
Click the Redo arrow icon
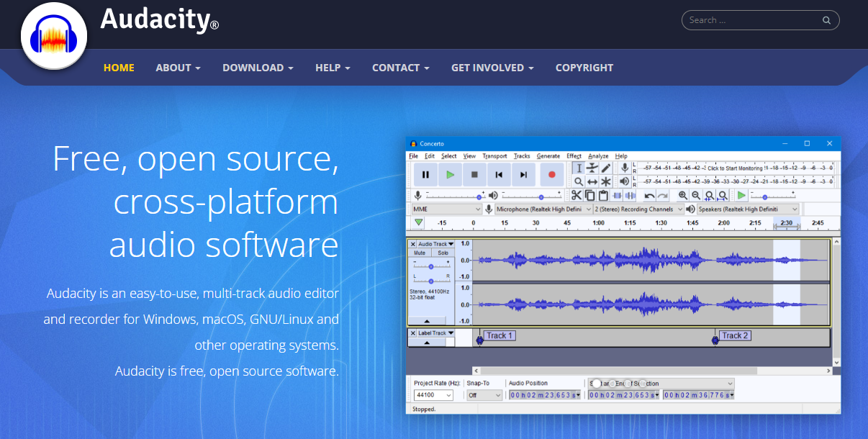pyautogui.click(x=663, y=195)
